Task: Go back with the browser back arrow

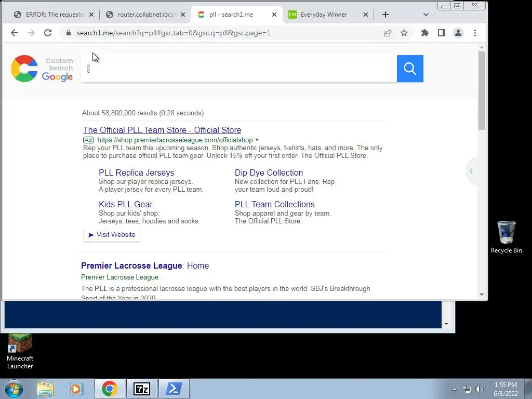Action: tap(14, 33)
